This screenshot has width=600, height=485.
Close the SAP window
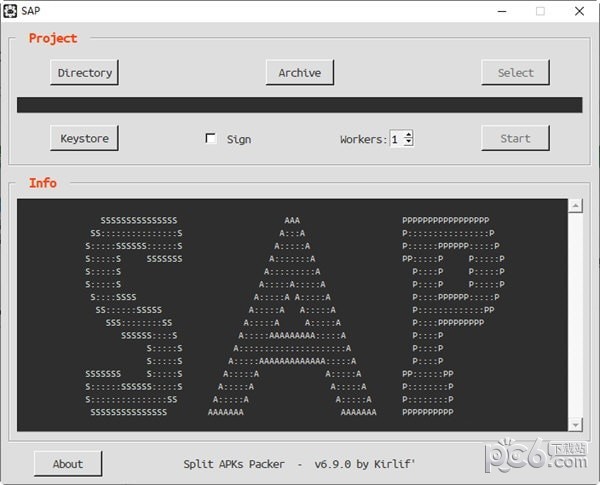pyautogui.click(x=579, y=11)
